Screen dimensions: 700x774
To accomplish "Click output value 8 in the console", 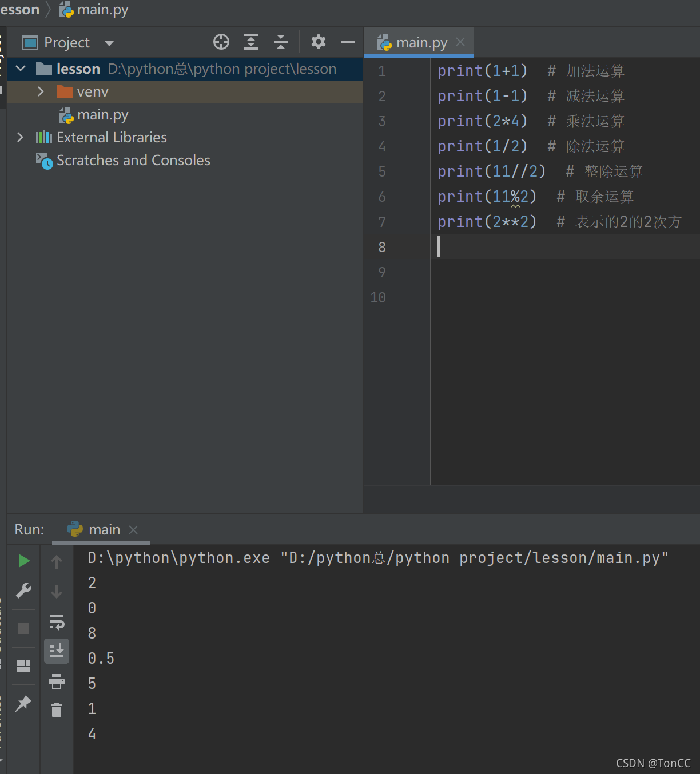I will pyautogui.click(x=92, y=633).
